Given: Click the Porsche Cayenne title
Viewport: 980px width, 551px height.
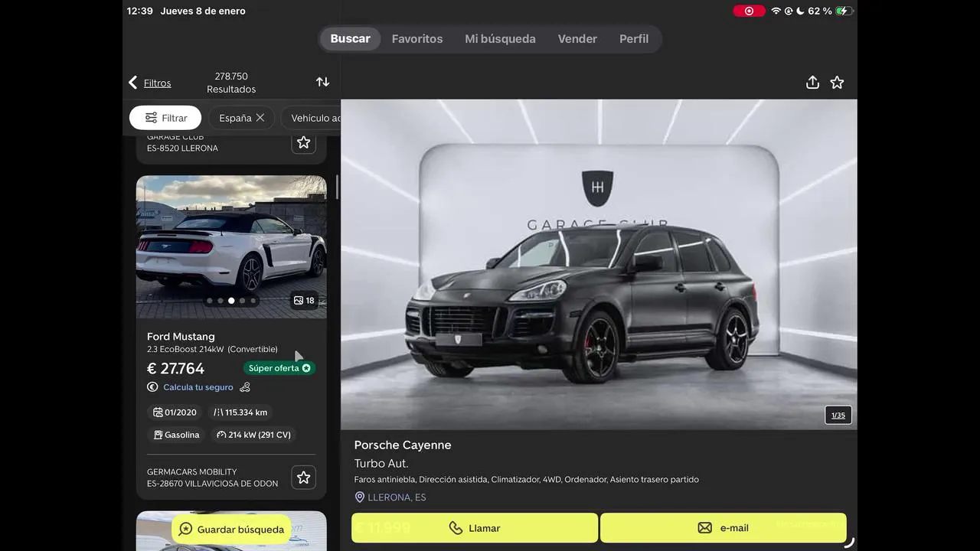Looking at the screenshot, I should click(403, 445).
